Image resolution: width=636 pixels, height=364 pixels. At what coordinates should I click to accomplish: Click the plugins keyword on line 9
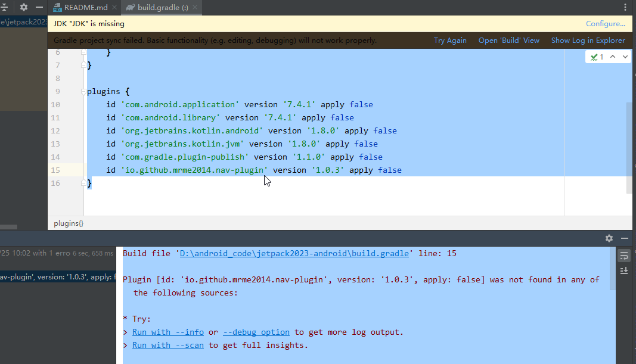(x=104, y=92)
